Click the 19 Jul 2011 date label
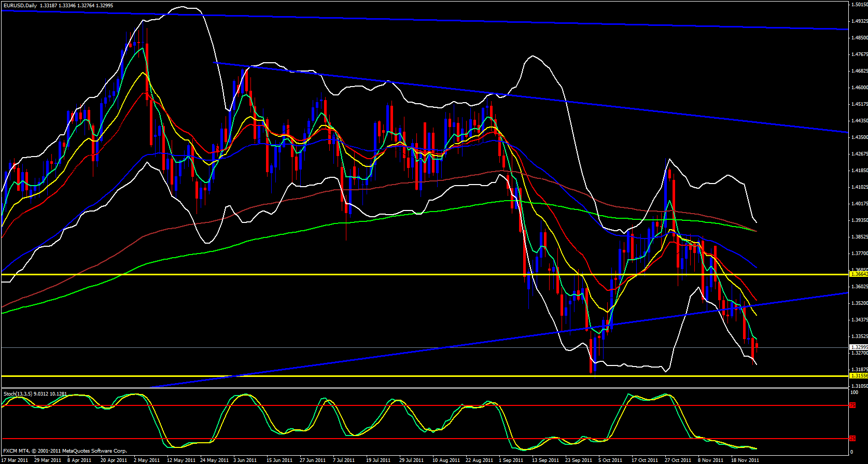Screen dimensions: 868x464 pyautogui.click(x=378, y=460)
